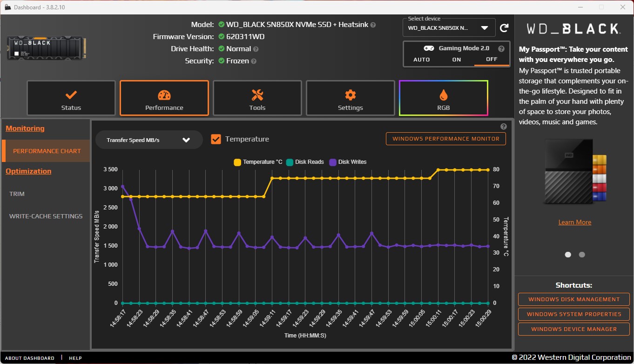Click the refresh device list icon
The image size is (634, 364).
coord(504,28)
